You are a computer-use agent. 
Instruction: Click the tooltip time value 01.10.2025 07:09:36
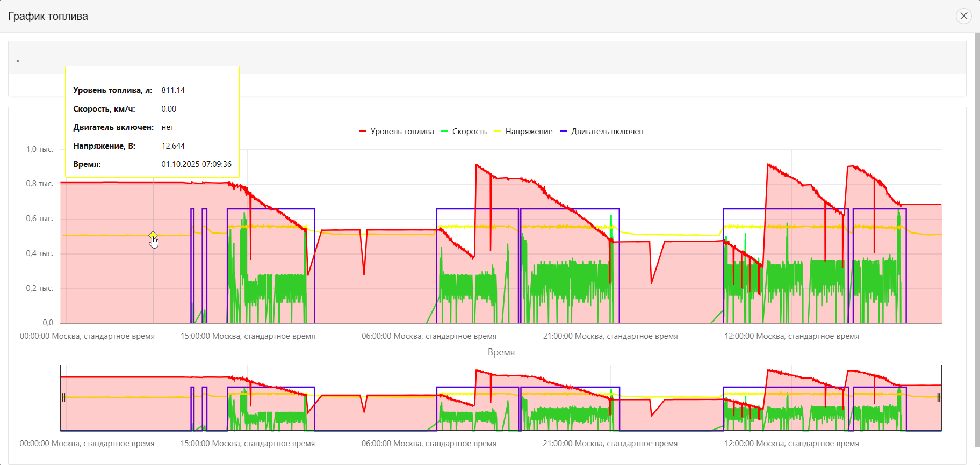pos(196,164)
